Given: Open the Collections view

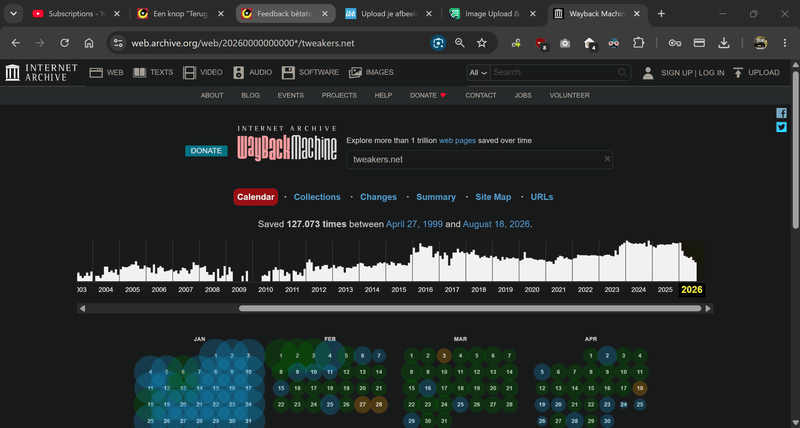Looking at the screenshot, I should pos(317,197).
